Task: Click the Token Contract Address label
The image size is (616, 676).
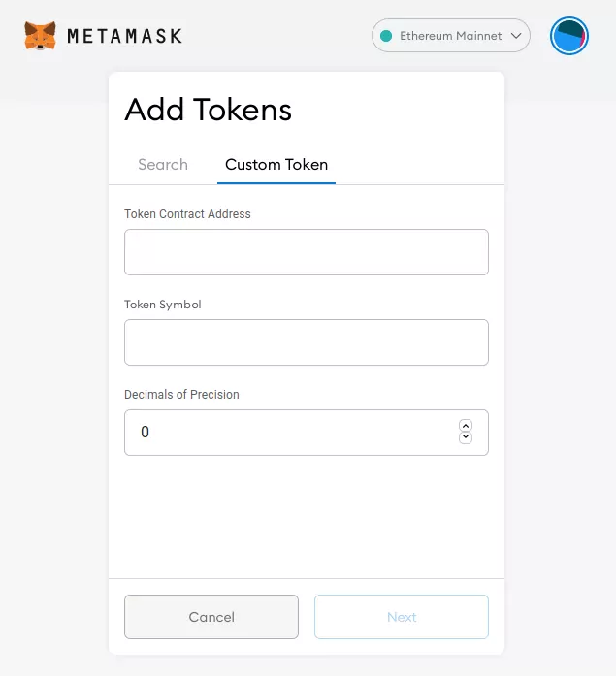Action: [187, 213]
